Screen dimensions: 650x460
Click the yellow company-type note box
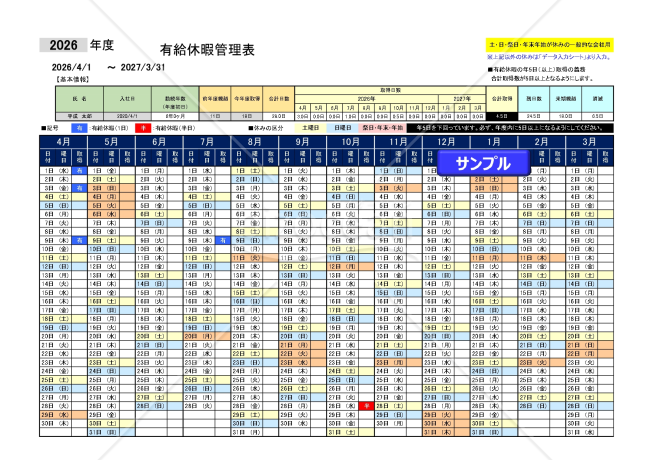(x=550, y=44)
